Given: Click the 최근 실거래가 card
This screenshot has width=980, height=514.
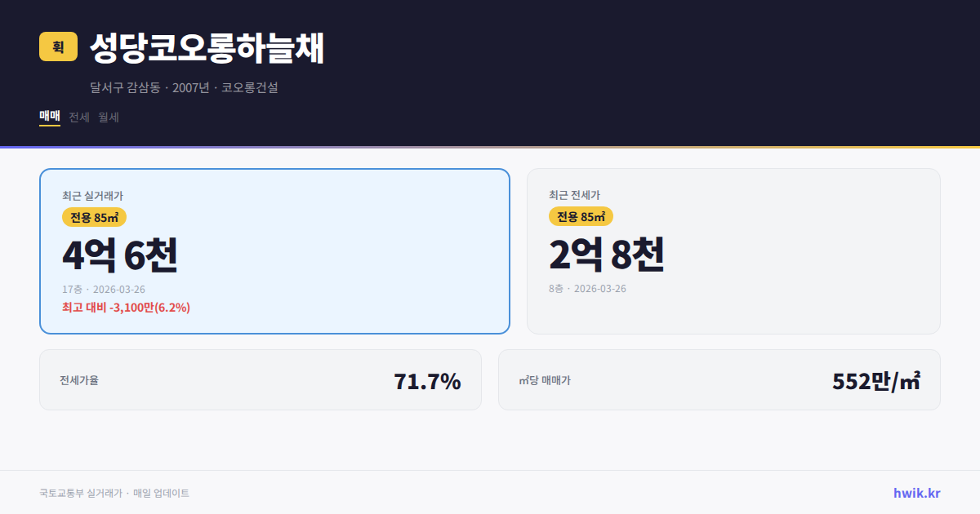Looking at the screenshot, I should click(274, 250).
